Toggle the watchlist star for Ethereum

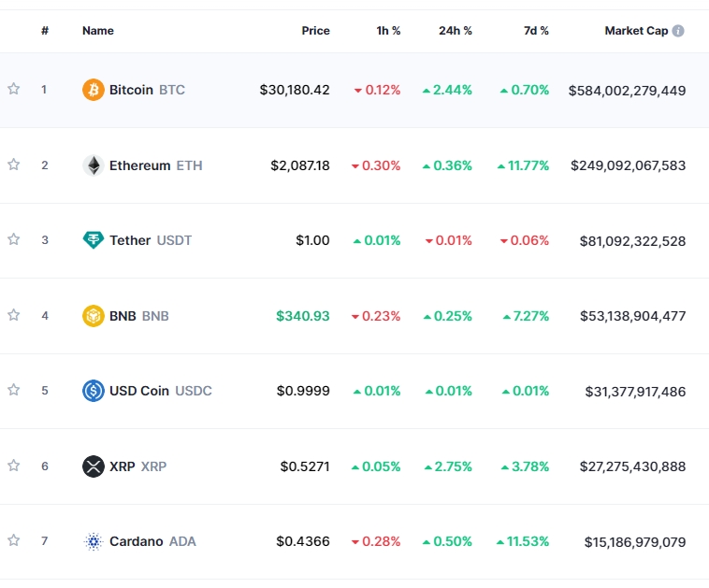pos(14,165)
